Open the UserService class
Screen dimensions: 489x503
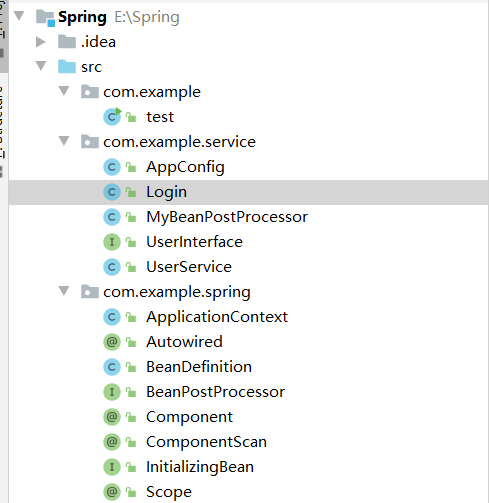(x=189, y=267)
